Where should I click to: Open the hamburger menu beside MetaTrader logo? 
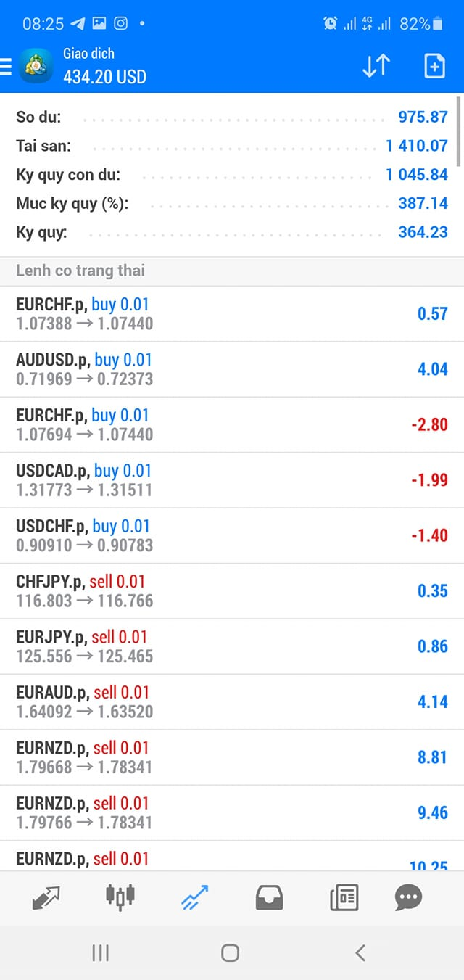point(6,67)
